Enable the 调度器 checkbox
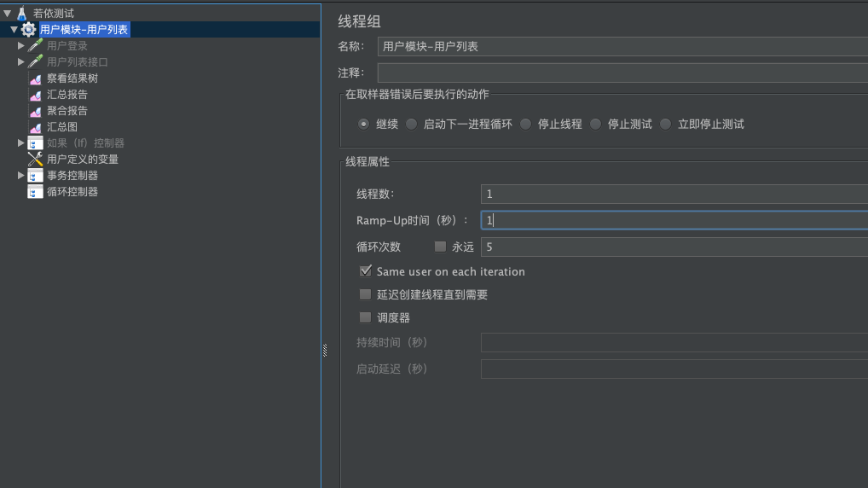The image size is (868, 488). 365,317
